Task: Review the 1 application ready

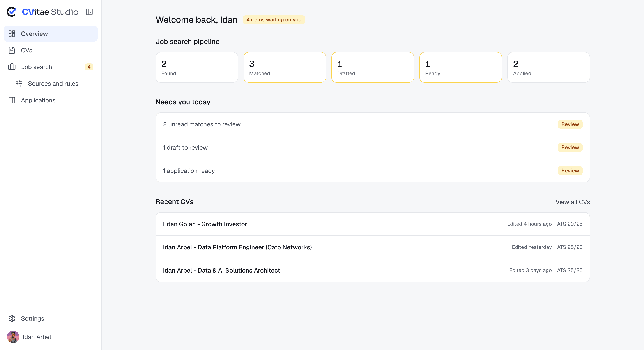Action: coord(570,171)
